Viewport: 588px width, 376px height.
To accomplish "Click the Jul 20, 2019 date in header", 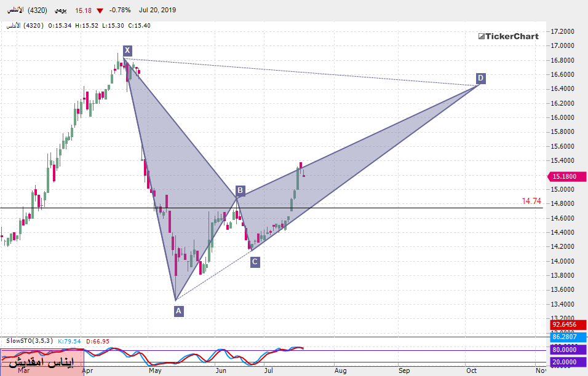I will 156,10.
